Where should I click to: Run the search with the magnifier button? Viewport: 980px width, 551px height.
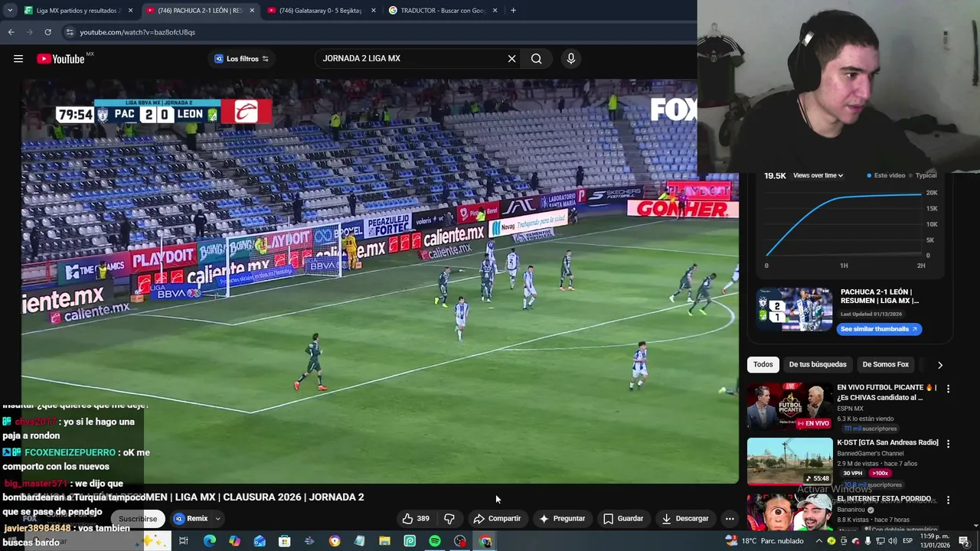[x=537, y=59]
